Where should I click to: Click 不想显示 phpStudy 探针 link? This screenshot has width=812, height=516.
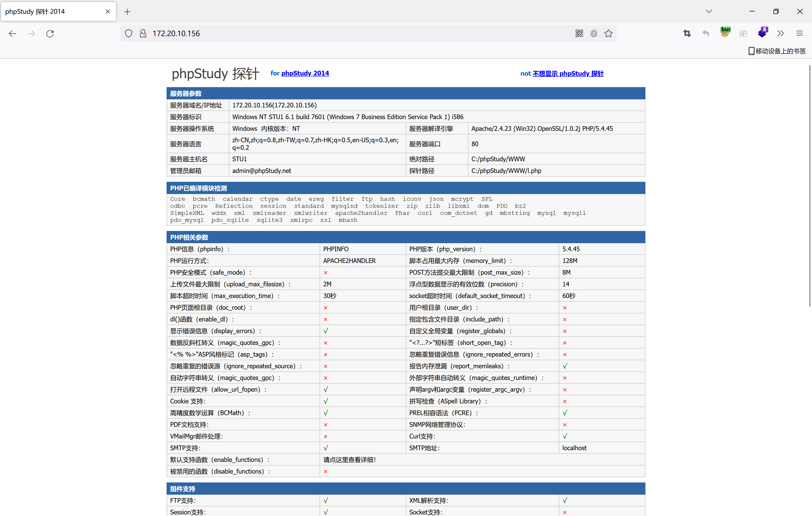[x=568, y=74]
